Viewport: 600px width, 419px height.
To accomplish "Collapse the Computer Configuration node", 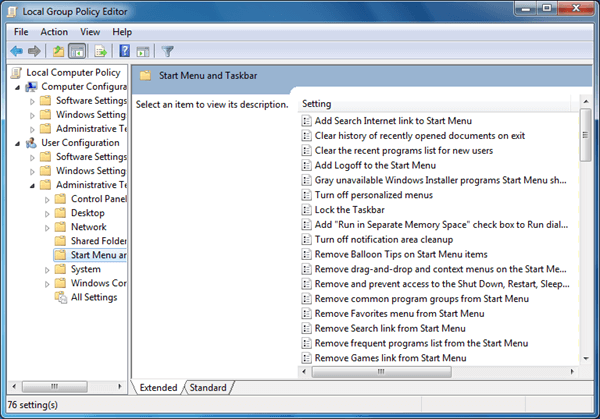I will (x=19, y=87).
